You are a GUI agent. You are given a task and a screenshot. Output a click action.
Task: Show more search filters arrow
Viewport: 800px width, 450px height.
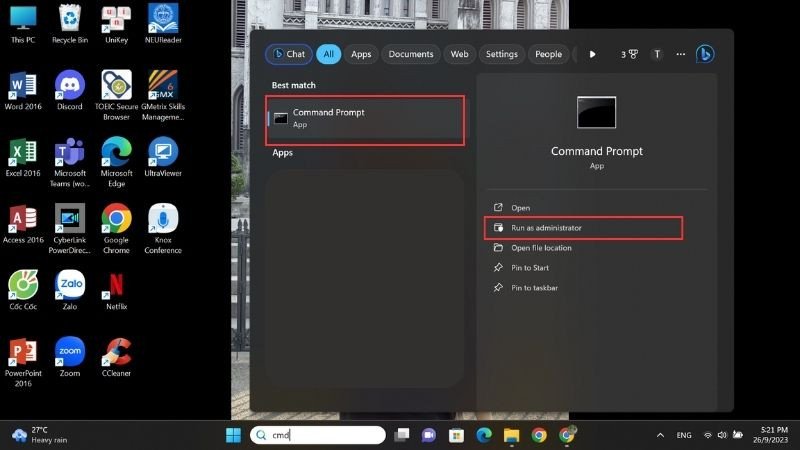[x=592, y=54]
